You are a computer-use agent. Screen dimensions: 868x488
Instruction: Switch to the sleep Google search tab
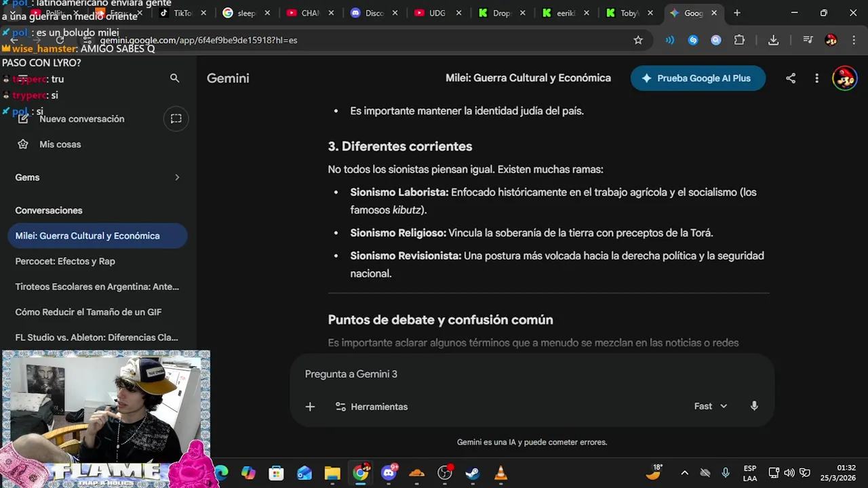[x=246, y=13]
